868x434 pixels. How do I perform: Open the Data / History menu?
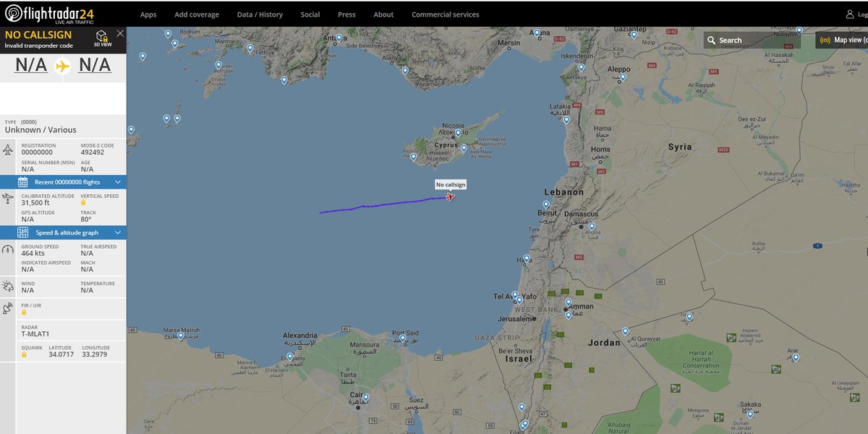point(260,14)
